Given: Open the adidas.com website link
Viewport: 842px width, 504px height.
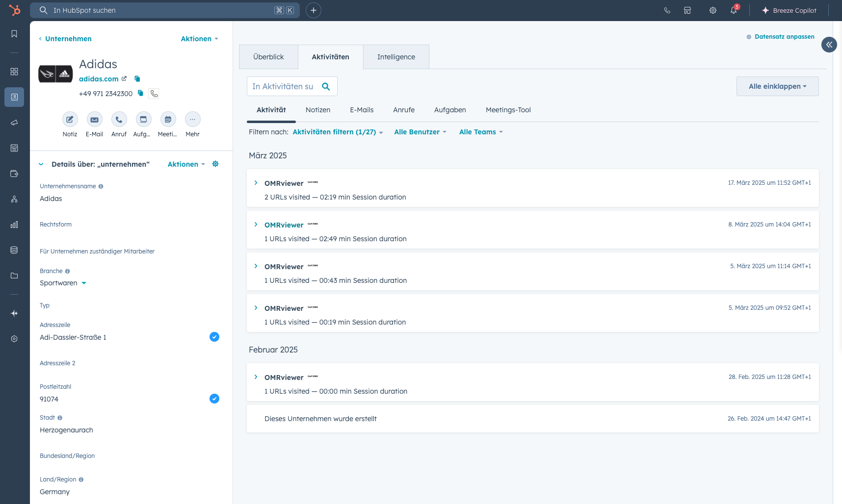Looking at the screenshot, I should coord(99,78).
